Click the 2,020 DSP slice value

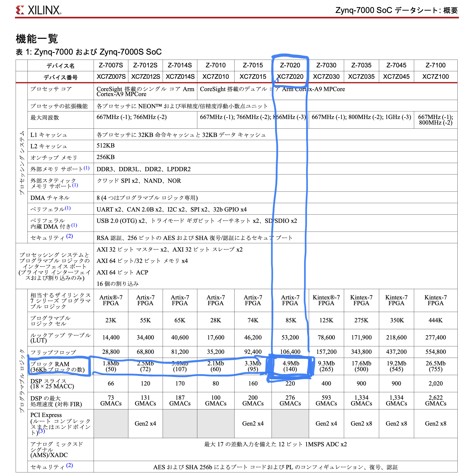click(436, 383)
